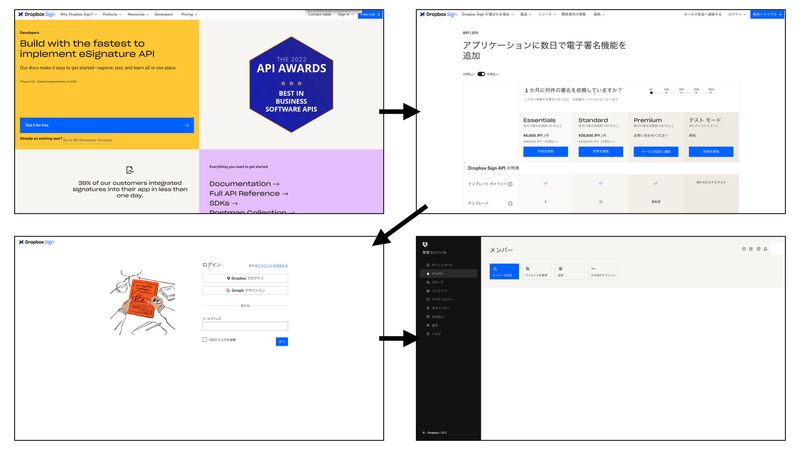Click the blue button under テスト モード plan
The image size is (800, 450).
click(x=711, y=152)
